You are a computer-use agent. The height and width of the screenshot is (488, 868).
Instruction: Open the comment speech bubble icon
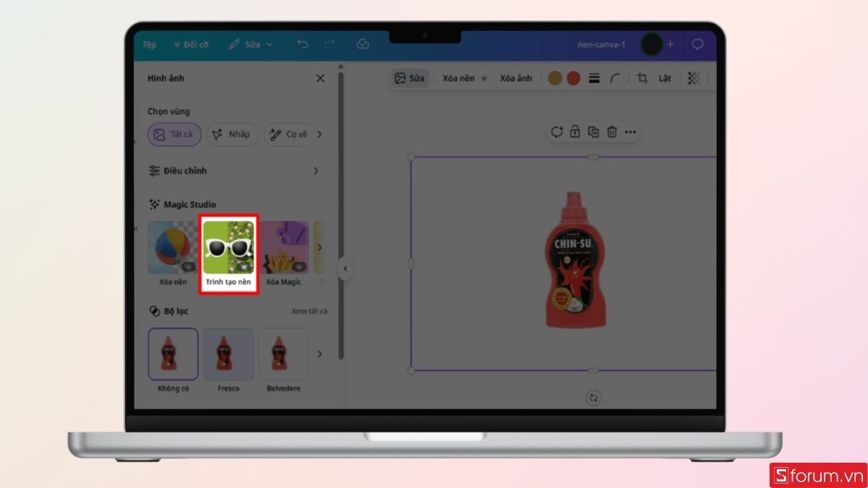click(697, 44)
